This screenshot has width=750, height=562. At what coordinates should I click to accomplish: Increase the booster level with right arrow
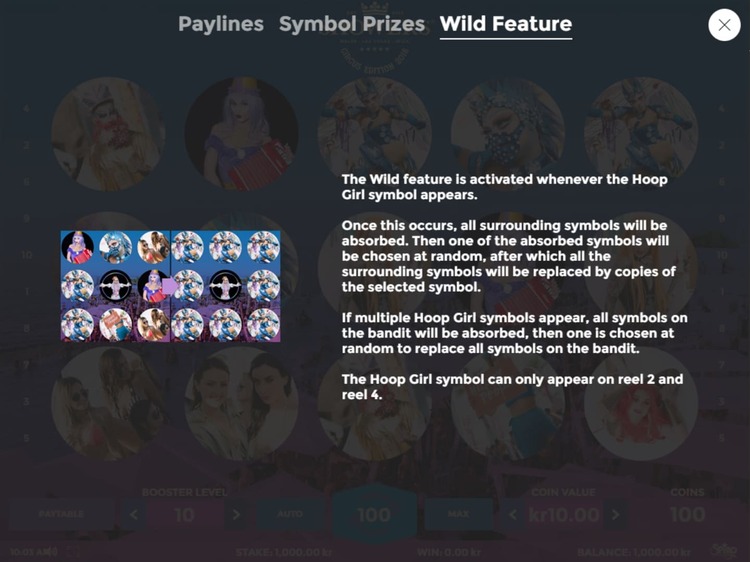tap(236, 515)
